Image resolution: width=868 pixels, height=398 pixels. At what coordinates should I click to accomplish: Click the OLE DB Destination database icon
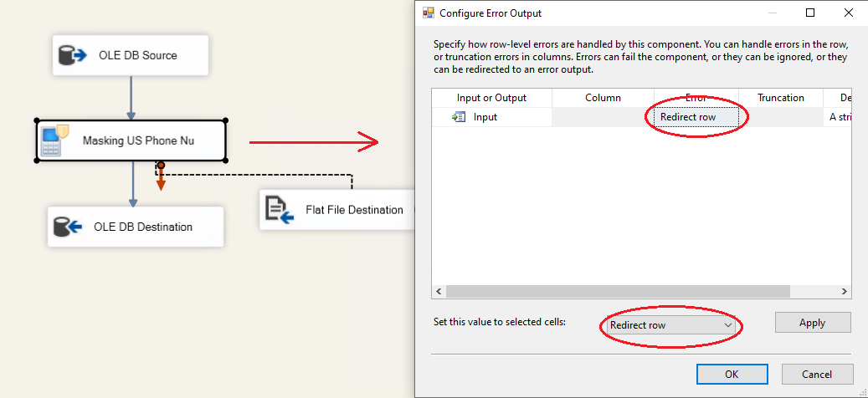click(x=68, y=227)
